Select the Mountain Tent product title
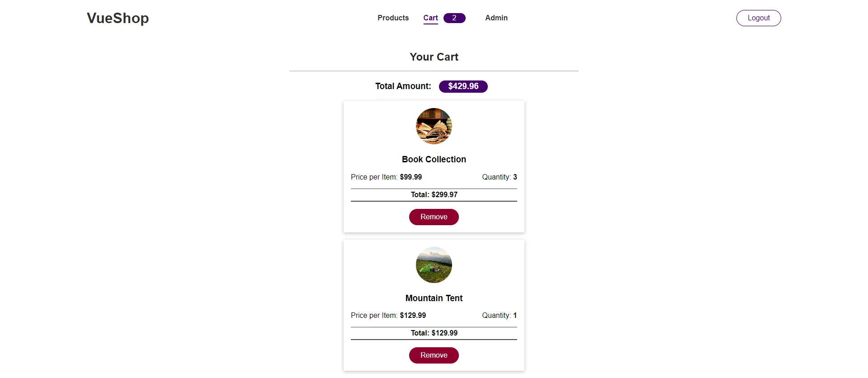This screenshot has height=378, width=868. click(x=434, y=298)
